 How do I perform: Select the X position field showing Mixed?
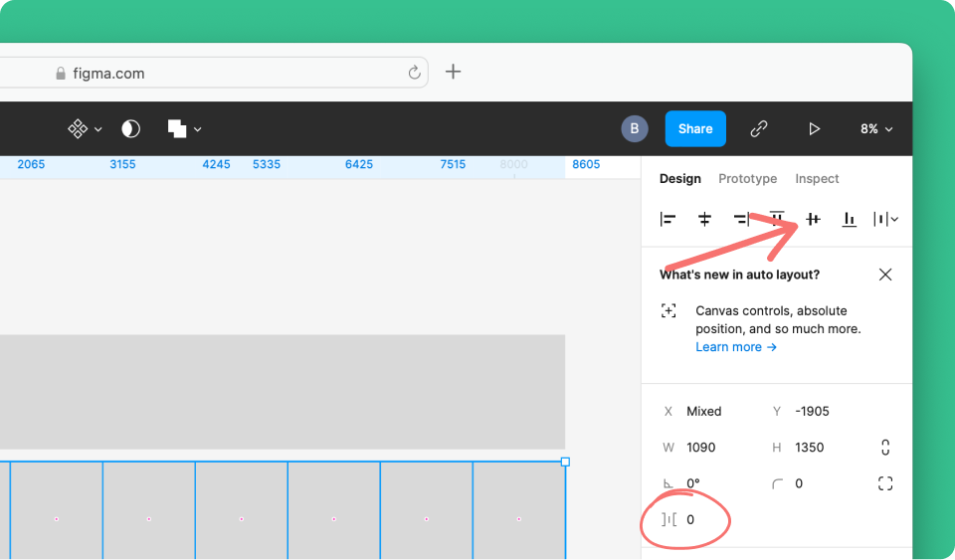(x=704, y=412)
